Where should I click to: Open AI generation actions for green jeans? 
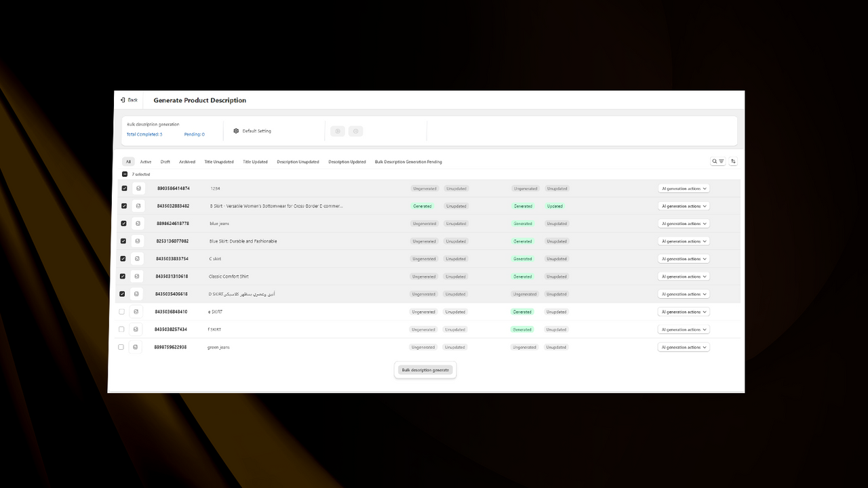[684, 347]
